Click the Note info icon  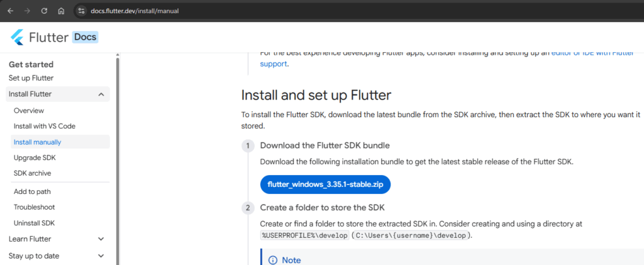(273, 260)
